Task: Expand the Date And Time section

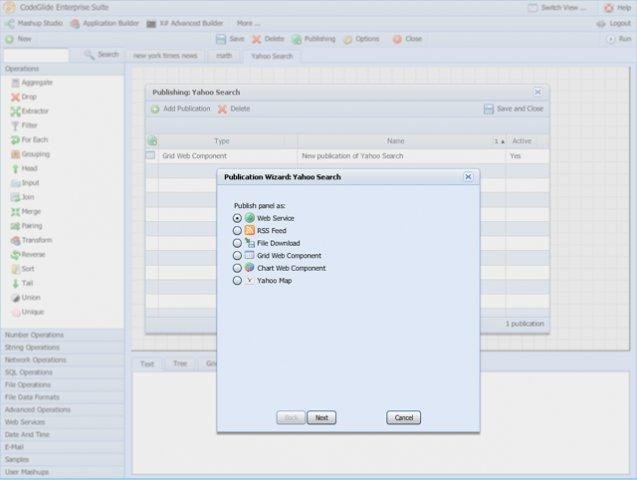Action: pyautogui.click(x=63, y=435)
